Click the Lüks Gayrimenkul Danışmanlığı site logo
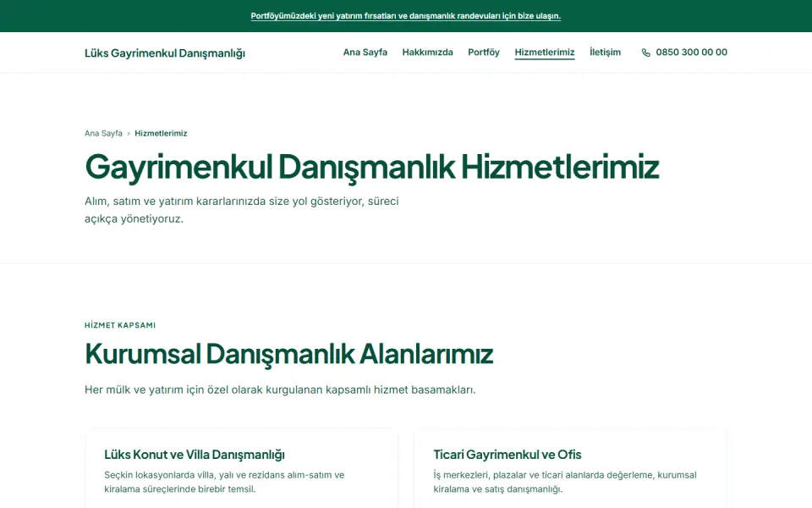812x508 pixels. tap(165, 52)
